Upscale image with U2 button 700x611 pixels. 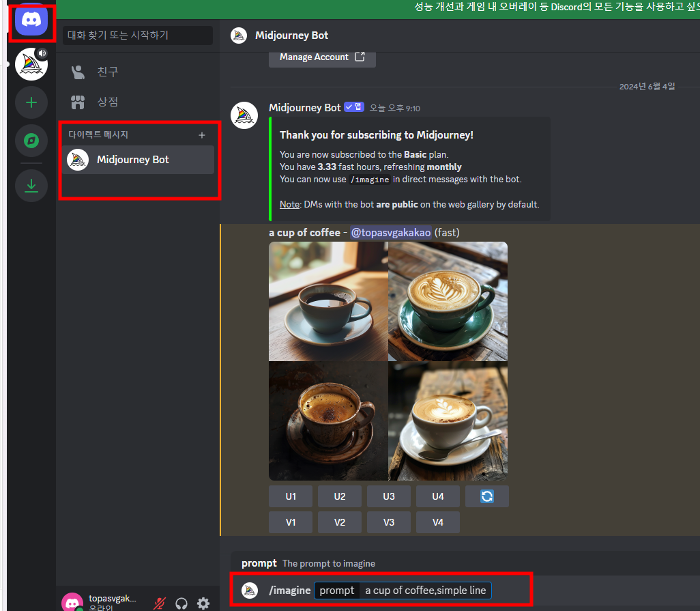340,497
